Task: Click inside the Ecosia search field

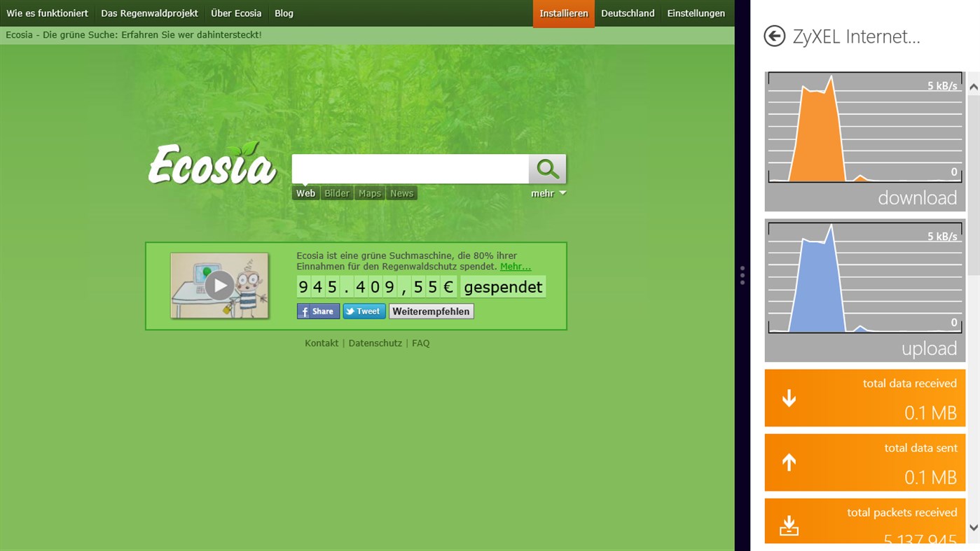Action: click(x=410, y=169)
